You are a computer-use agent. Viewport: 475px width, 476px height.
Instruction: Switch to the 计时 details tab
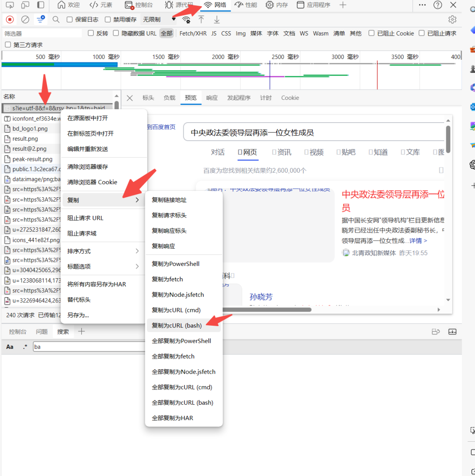(266, 98)
